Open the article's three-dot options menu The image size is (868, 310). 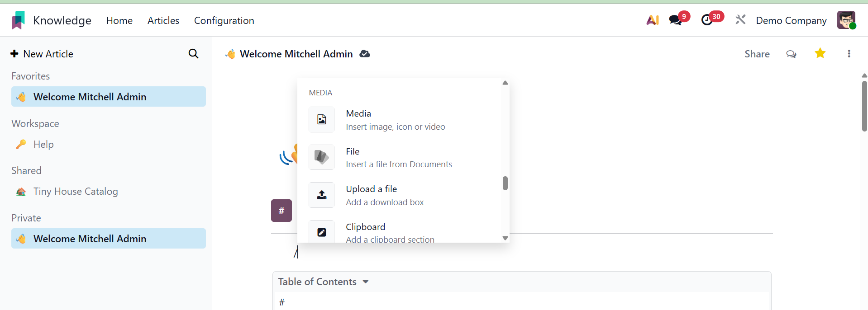click(x=849, y=54)
